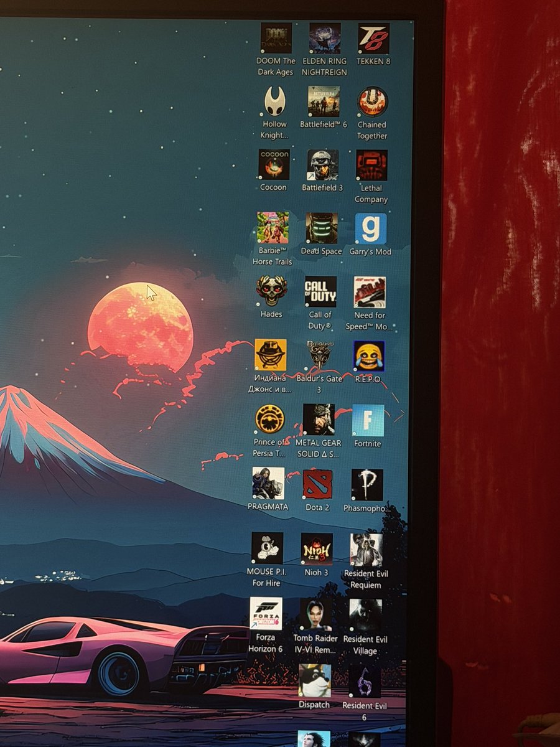Select the Lethal Company icon

pyautogui.click(x=371, y=166)
